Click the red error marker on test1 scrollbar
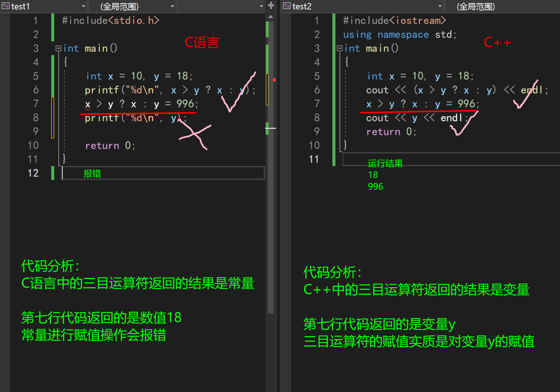Image resolution: width=560 pixels, height=392 pixels. 274,80
